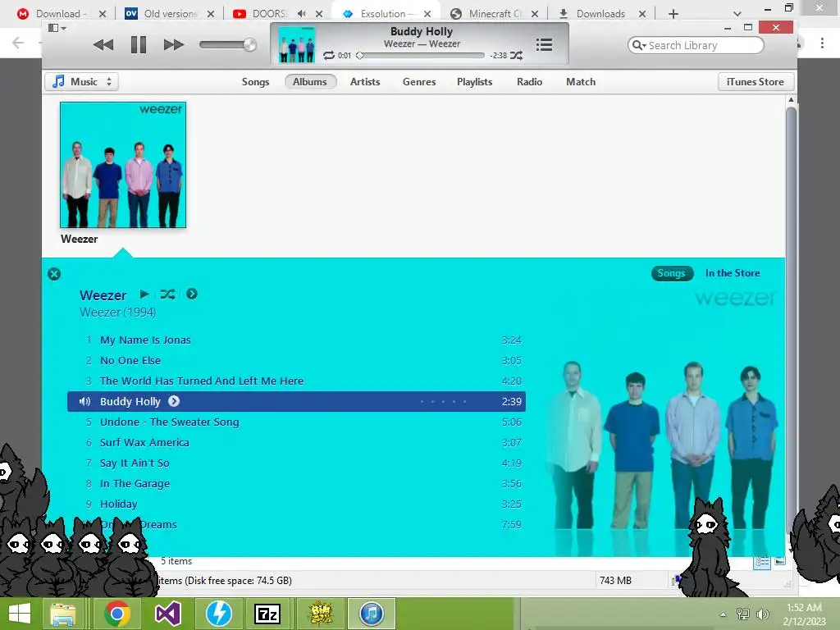Click the album thumbnail in the player display
The height and width of the screenshot is (630, 840).
297,45
